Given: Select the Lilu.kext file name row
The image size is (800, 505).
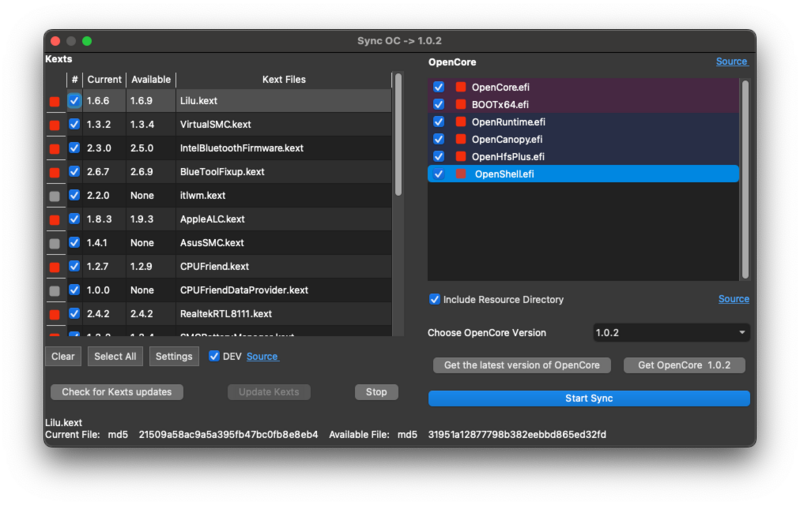Looking at the screenshot, I should coord(284,100).
